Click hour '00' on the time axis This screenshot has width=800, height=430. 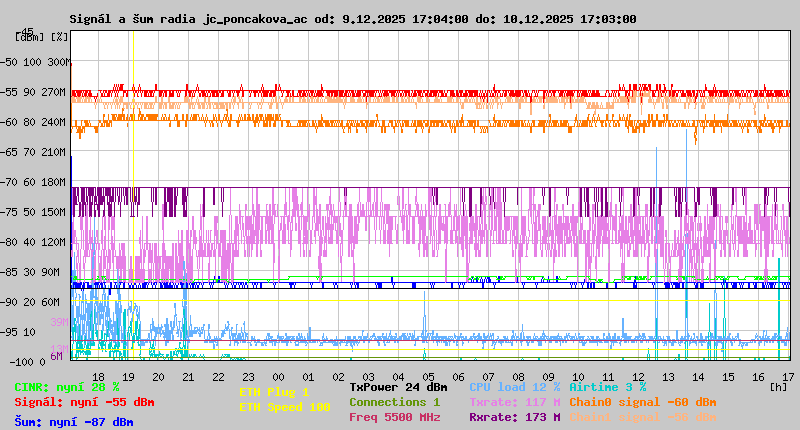(278, 377)
